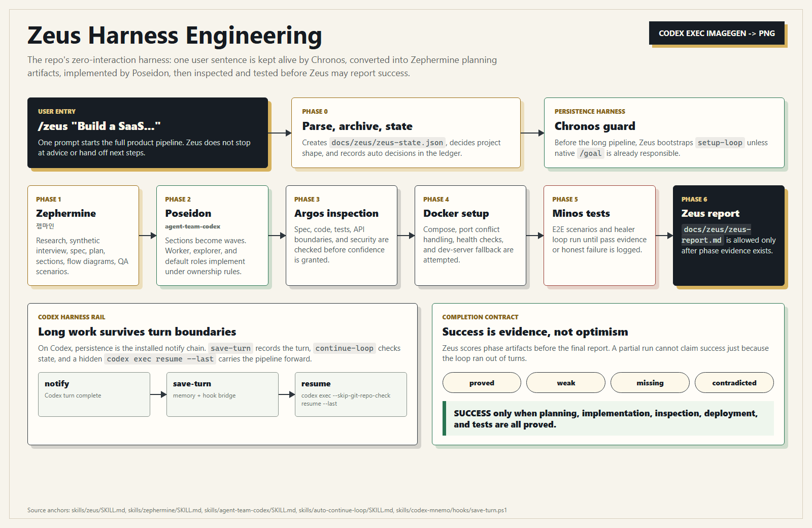Select the save-turn inline code label
The height and width of the screenshot is (528, 812).
coord(230,348)
